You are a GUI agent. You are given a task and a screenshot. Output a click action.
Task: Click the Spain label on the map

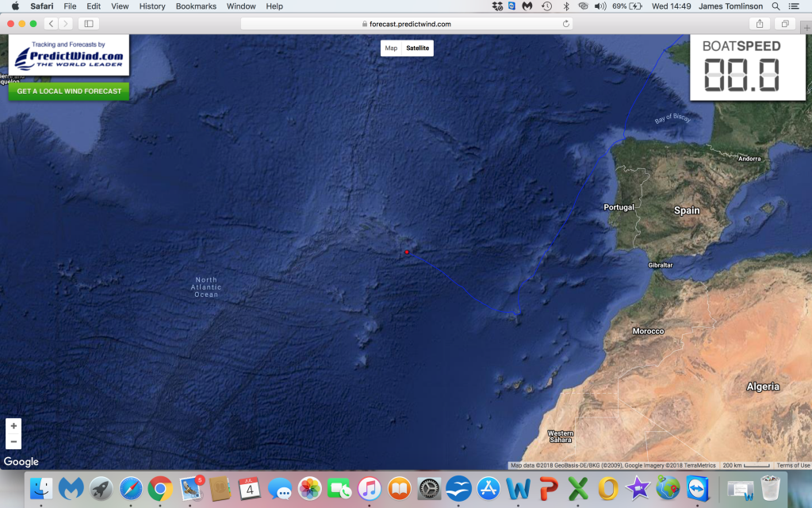coord(687,210)
